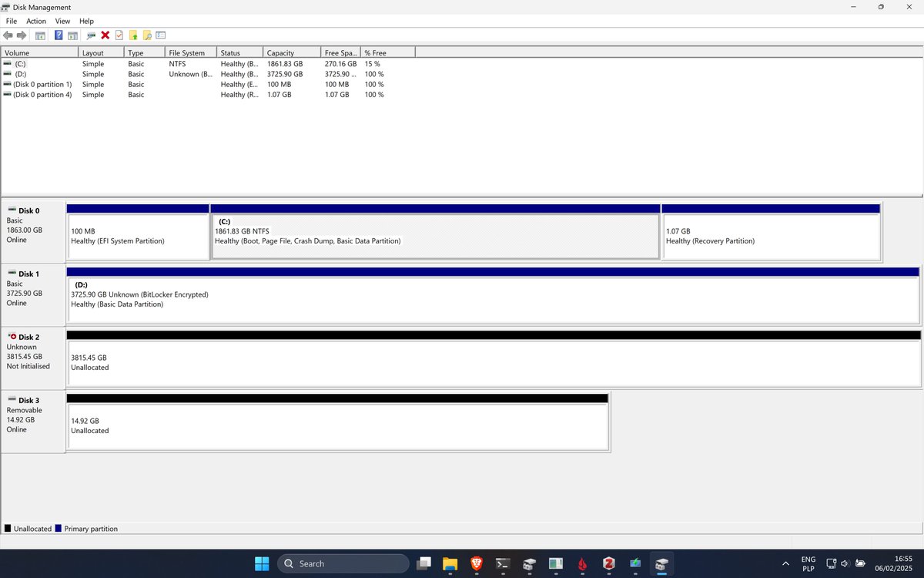The image size is (924, 578).
Task: Click the red X Delete toolbar icon
Action: click(x=105, y=35)
